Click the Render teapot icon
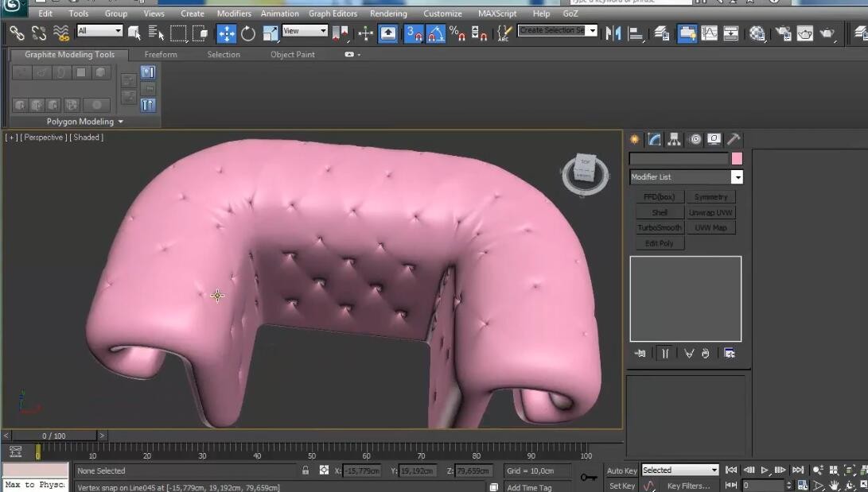Image resolution: width=868 pixels, height=492 pixels. pyautogui.click(x=827, y=33)
